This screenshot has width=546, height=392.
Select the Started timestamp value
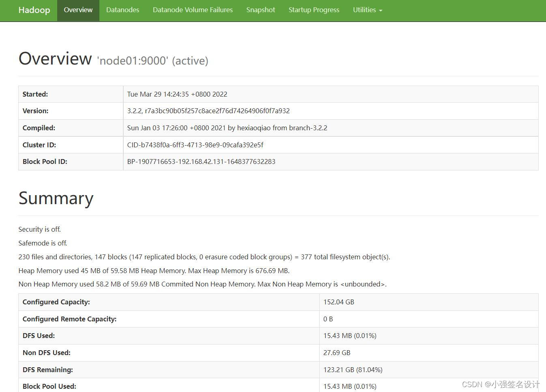point(177,94)
